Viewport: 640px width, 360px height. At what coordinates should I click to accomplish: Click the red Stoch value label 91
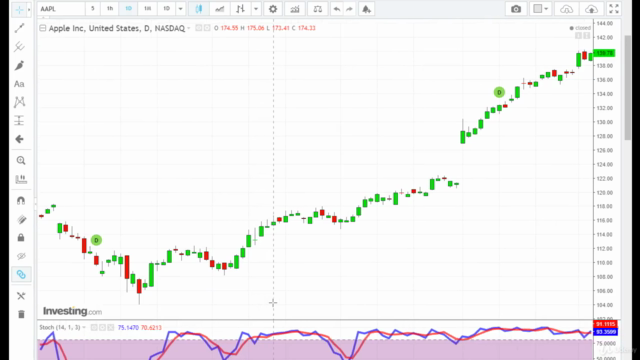605,324
